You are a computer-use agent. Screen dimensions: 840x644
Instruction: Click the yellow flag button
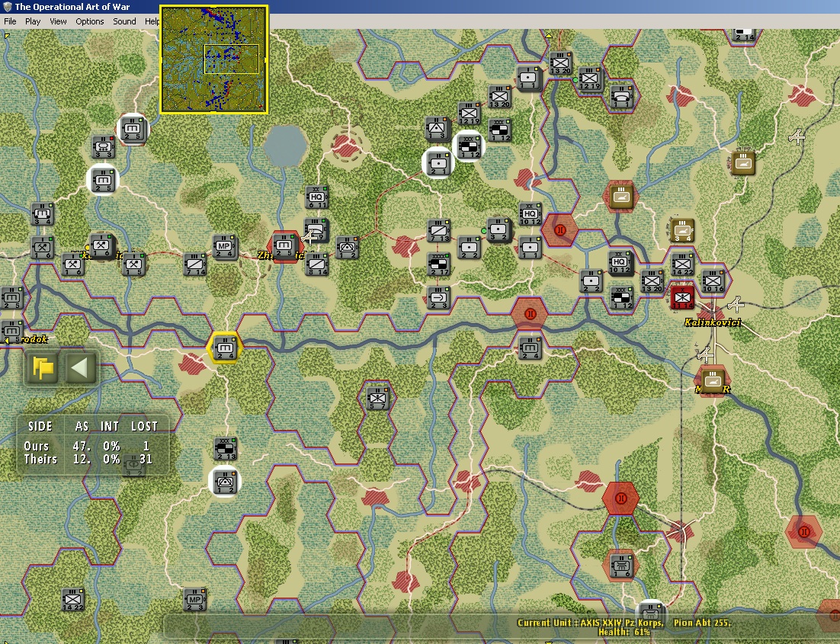click(x=43, y=368)
